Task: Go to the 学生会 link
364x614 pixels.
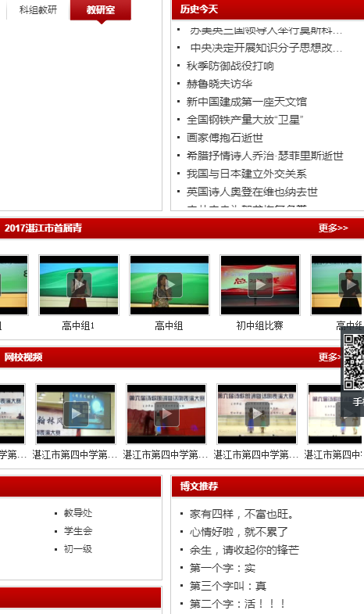Action: tap(78, 531)
